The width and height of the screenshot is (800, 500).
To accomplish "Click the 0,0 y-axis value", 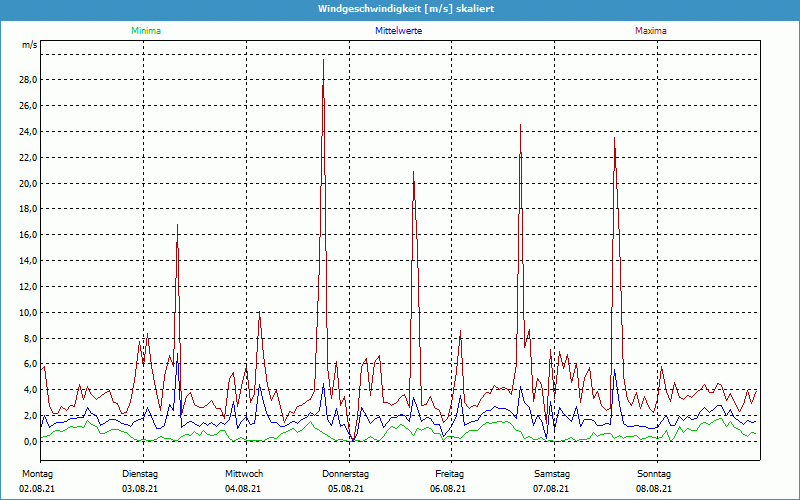I will 32,442.
